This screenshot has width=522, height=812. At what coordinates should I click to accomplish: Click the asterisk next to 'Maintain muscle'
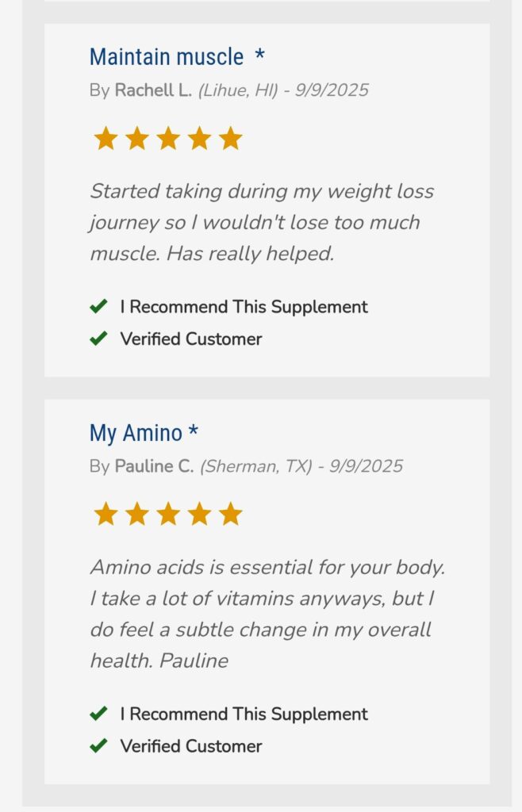click(x=259, y=56)
